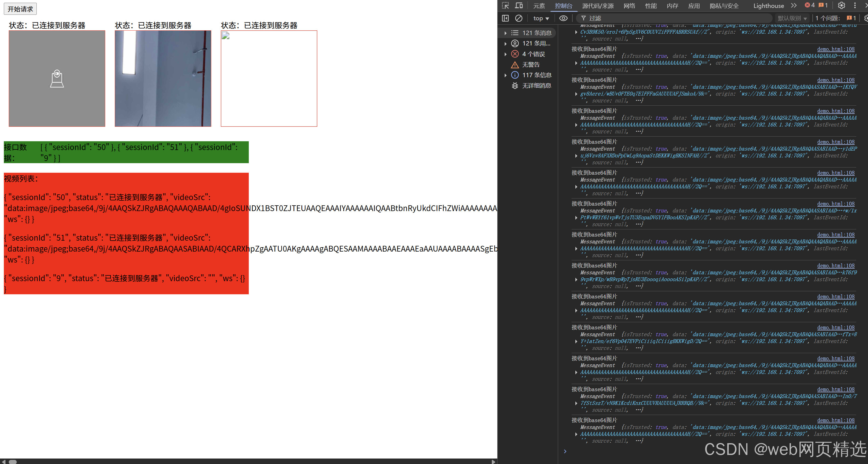
Task: Switch to the 网络 tab
Action: click(629, 6)
